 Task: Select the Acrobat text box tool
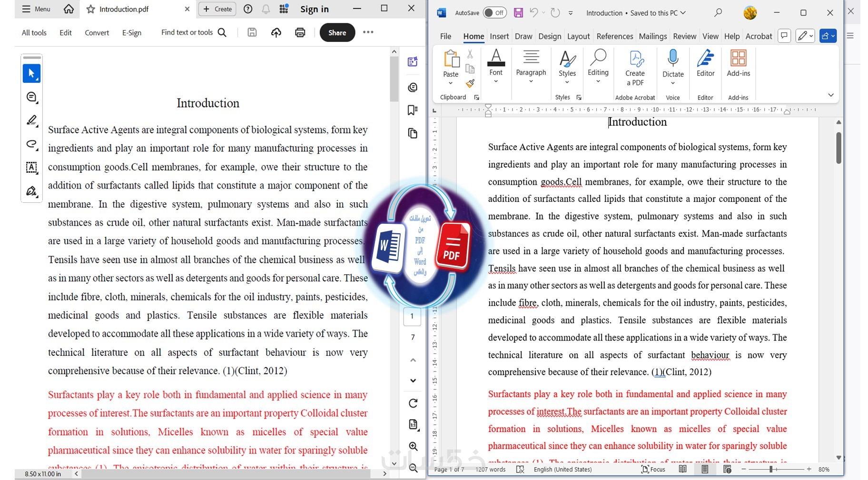tap(31, 167)
